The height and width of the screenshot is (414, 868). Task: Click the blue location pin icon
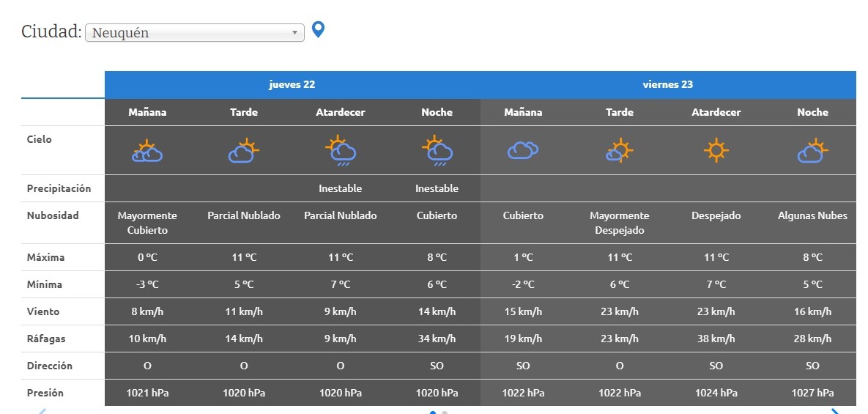(318, 30)
